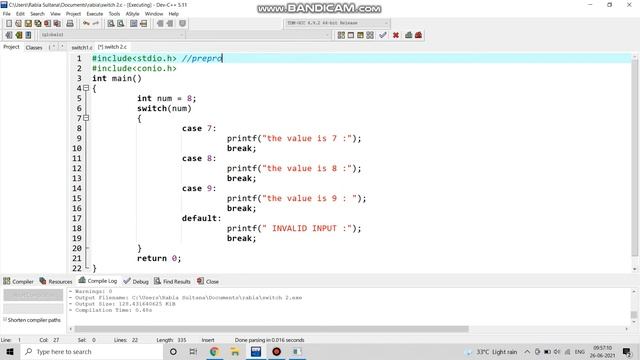The width and height of the screenshot is (640, 360).
Task: Open the Find Results tab
Action: click(172, 281)
